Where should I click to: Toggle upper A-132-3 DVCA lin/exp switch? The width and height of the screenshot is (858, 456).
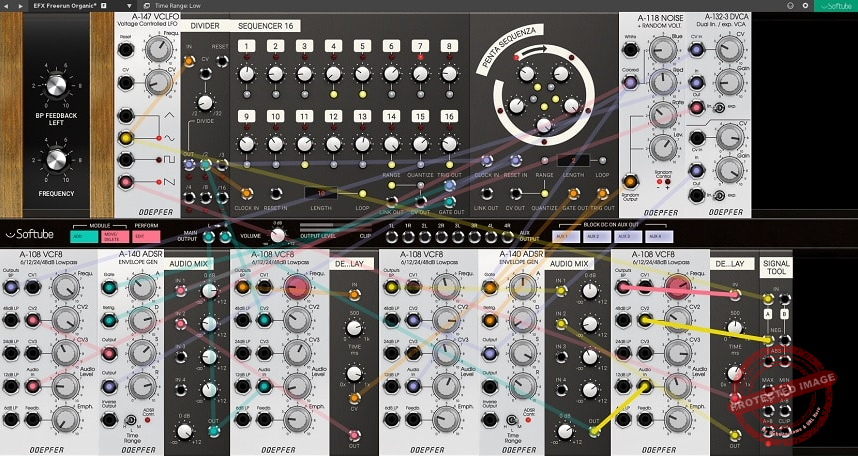point(718,108)
